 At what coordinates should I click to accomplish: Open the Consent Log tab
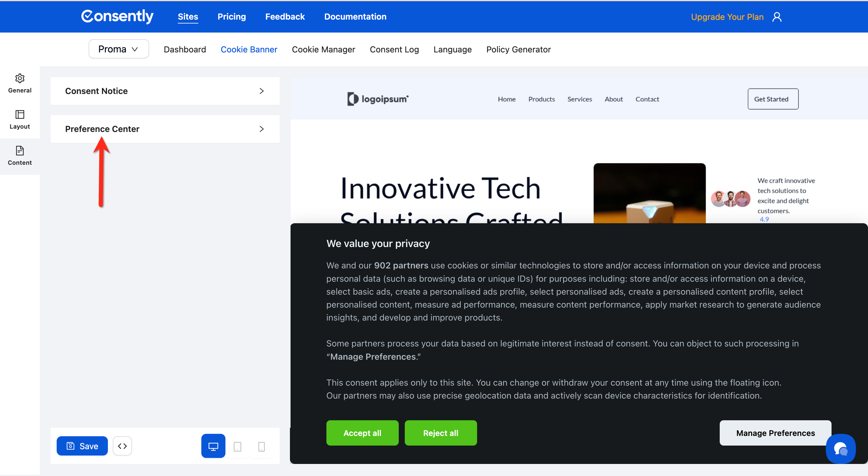(x=394, y=49)
